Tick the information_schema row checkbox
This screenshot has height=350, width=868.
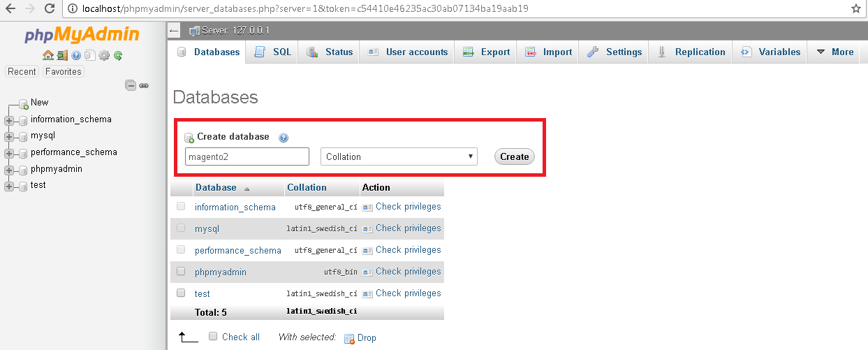[181, 206]
